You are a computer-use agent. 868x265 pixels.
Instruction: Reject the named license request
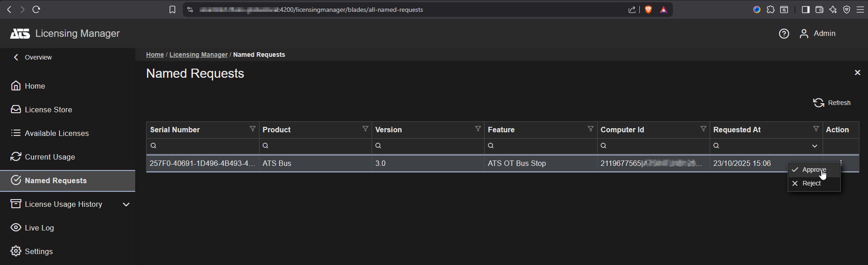coord(811,183)
